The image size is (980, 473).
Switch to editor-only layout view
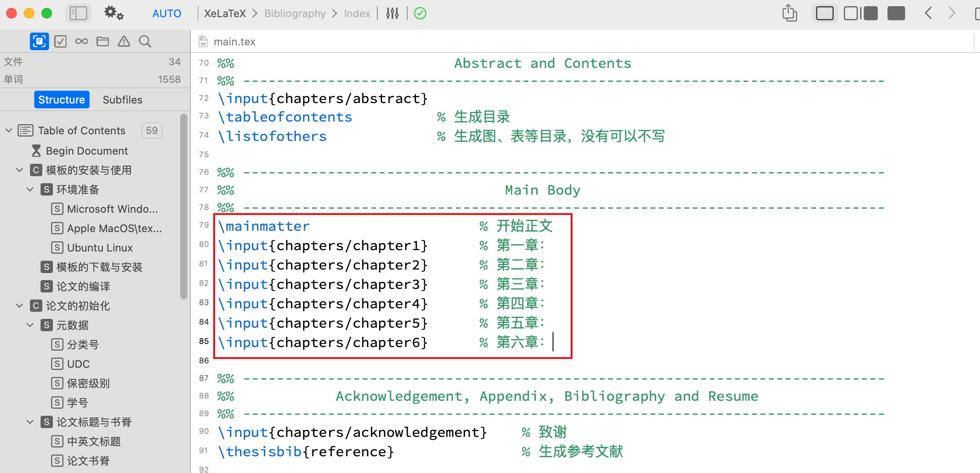(824, 13)
